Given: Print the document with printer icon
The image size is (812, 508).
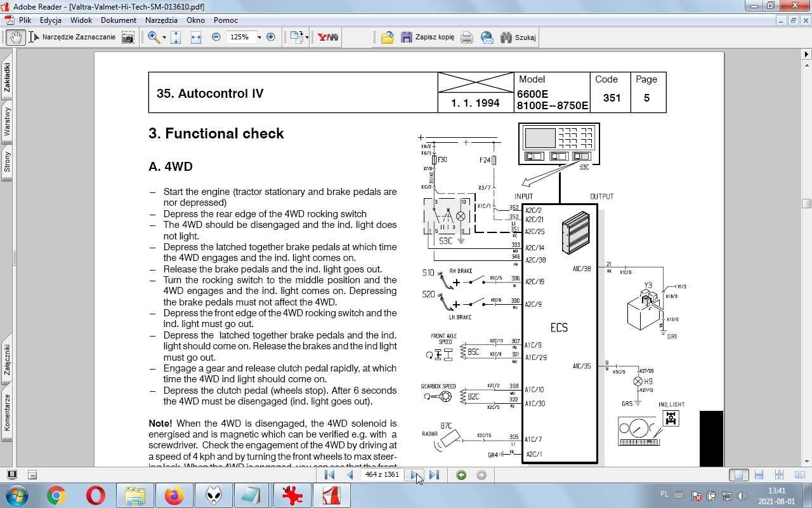Looking at the screenshot, I should (467, 37).
